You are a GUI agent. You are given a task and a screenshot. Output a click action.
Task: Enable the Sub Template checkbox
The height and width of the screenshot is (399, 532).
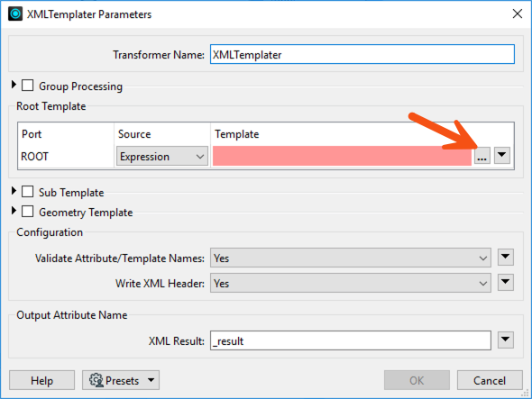[x=27, y=192]
